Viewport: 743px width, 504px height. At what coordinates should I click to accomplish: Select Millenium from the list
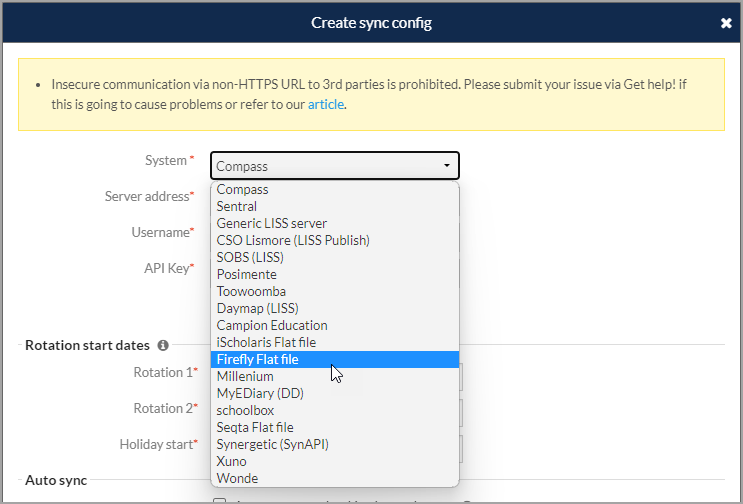[245, 376]
